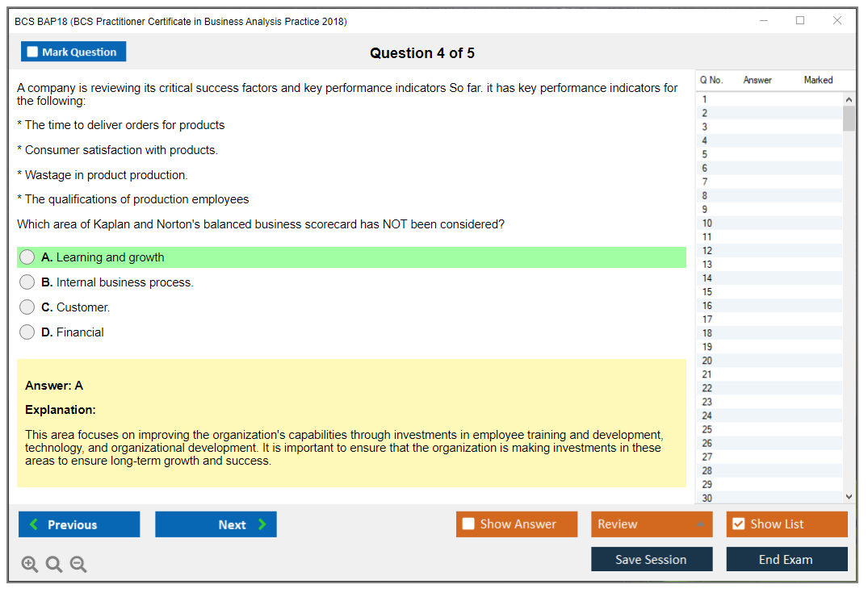The height and width of the screenshot is (593, 868).
Task: Tick the Mark Question checkbox
Action: point(33,52)
